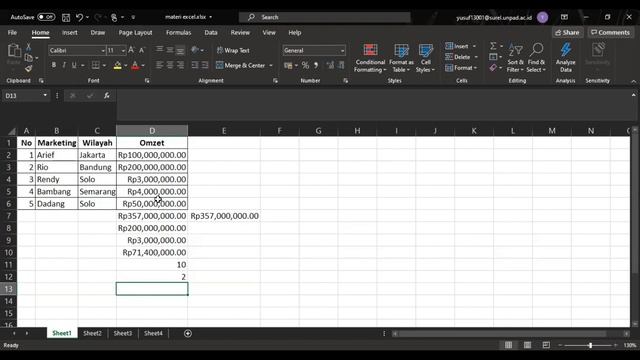This screenshot has height=360, width=640.
Task: Toggle Wrap Text
Action: pos(233,50)
